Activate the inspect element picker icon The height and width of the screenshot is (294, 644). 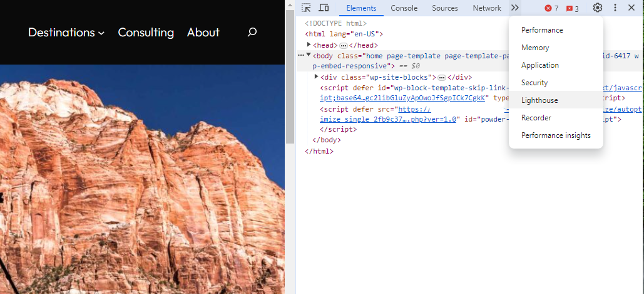point(306,8)
